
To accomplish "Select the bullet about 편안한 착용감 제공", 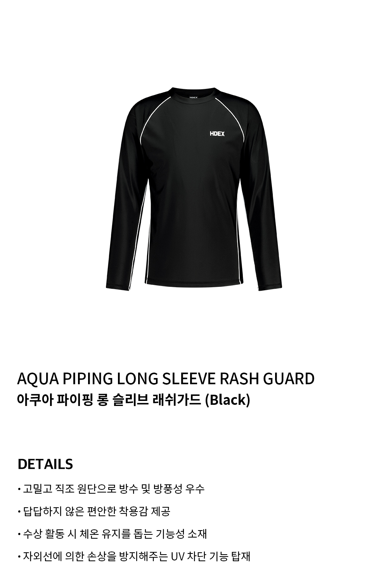I will [94, 511].
